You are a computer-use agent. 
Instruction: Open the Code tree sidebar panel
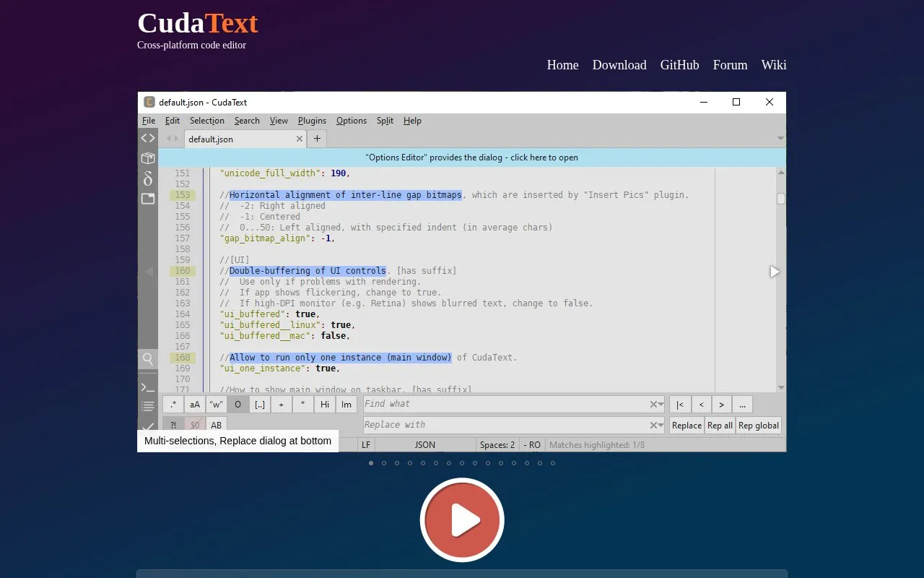[148, 137]
